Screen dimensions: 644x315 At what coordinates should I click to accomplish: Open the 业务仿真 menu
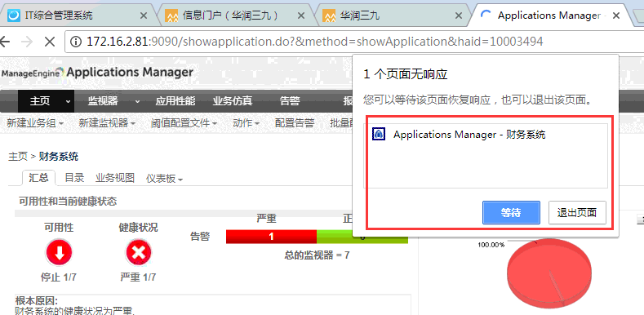[x=233, y=101]
